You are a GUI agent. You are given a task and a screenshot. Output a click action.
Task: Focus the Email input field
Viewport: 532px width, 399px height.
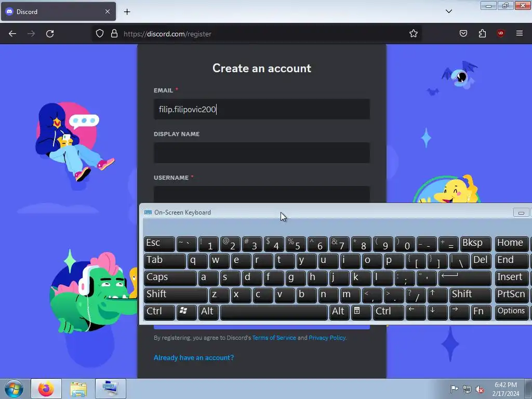[x=262, y=109]
